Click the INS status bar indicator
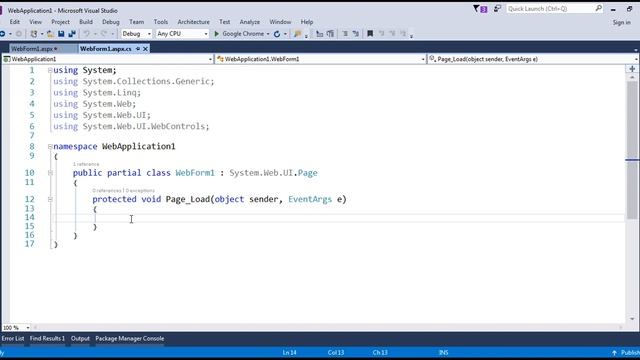The image size is (640, 360). 443,353
